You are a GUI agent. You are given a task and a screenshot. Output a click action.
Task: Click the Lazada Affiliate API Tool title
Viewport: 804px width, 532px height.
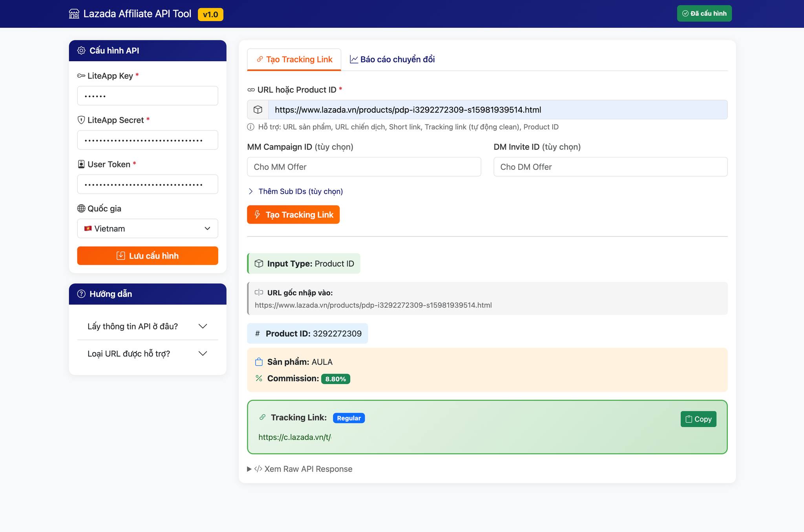pos(137,14)
